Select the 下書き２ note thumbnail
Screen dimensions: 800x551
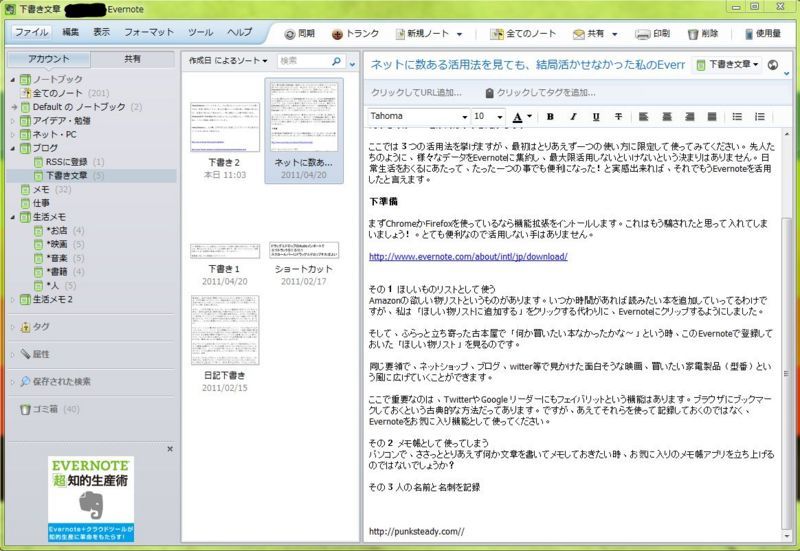tap(224, 127)
